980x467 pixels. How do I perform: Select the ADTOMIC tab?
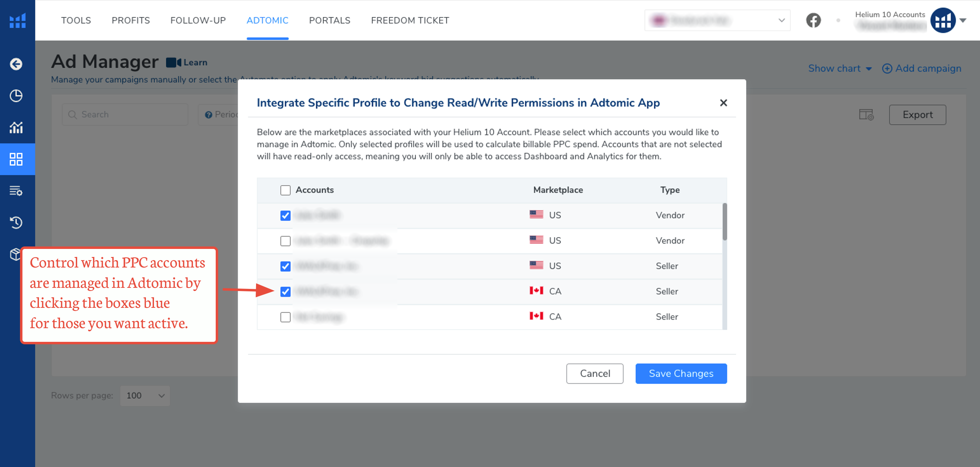click(x=267, y=20)
